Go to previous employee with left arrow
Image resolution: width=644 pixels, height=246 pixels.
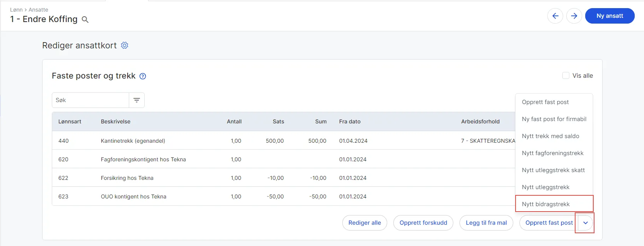(555, 16)
